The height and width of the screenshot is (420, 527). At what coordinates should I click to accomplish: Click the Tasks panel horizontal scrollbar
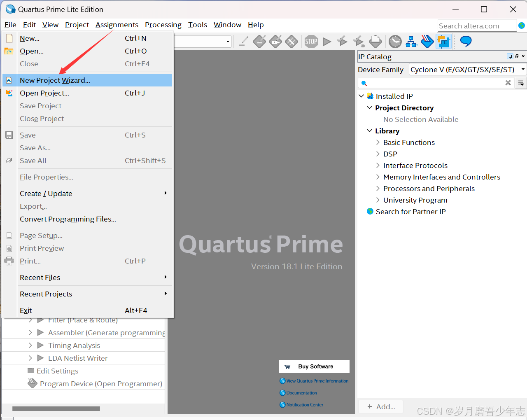pos(56,408)
